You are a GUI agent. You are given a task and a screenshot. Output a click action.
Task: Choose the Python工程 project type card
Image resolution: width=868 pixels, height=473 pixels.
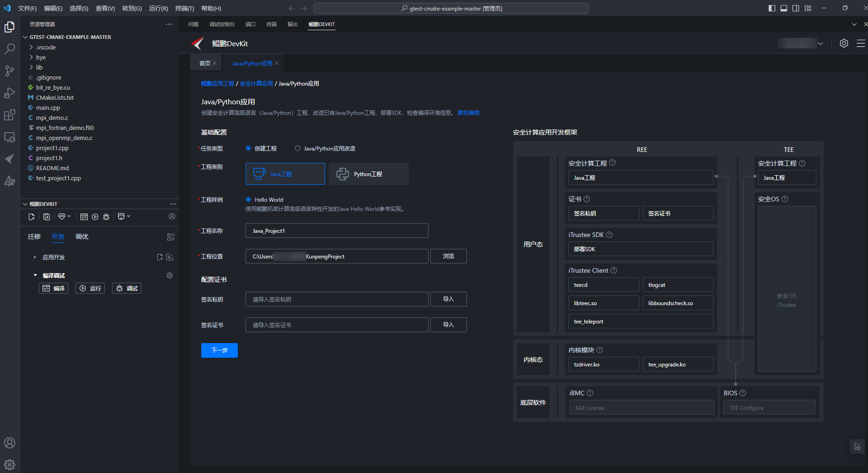369,174
